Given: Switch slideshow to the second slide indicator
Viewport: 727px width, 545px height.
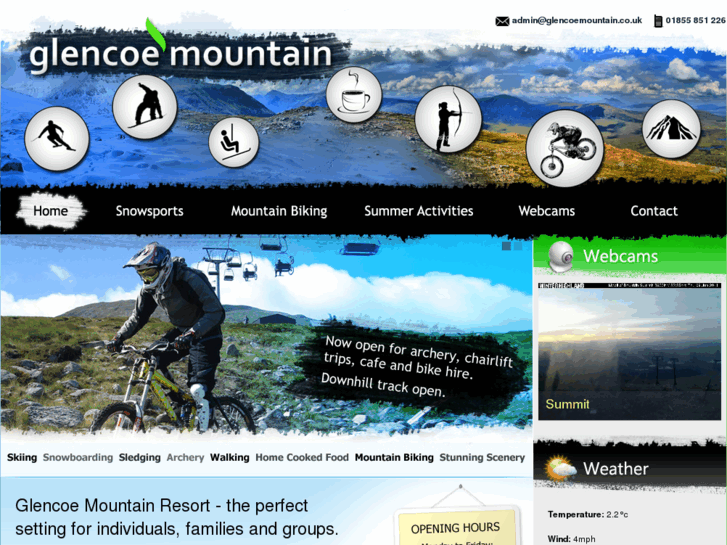Looking at the screenshot, I should tap(518, 246).
